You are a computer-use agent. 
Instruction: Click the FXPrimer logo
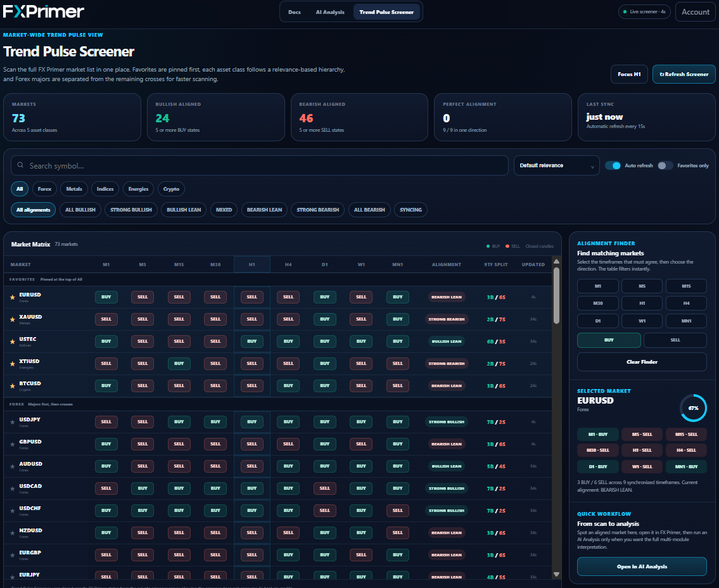coord(44,11)
